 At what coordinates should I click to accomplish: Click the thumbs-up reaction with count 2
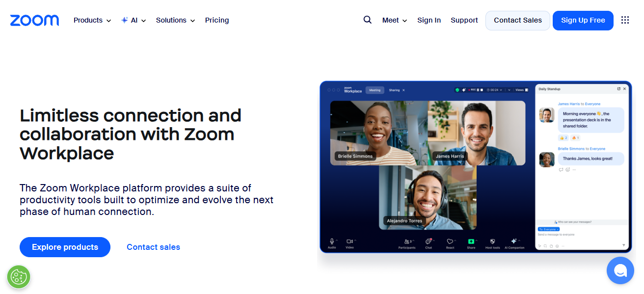[x=563, y=138]
